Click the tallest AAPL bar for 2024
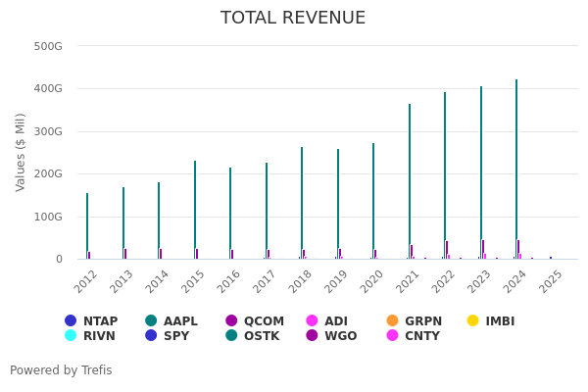 click(x=516, y=169)
